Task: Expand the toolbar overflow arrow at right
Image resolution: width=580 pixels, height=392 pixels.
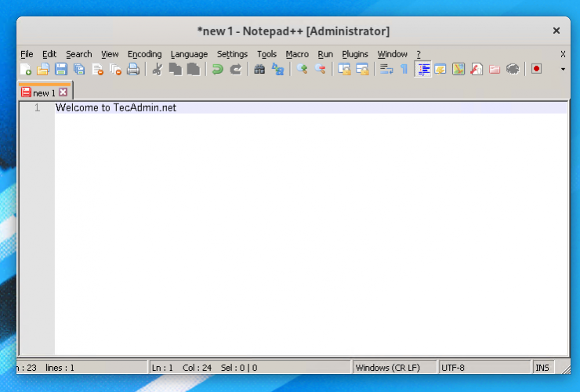Action: pyautogui.click(x=563, y=69)
